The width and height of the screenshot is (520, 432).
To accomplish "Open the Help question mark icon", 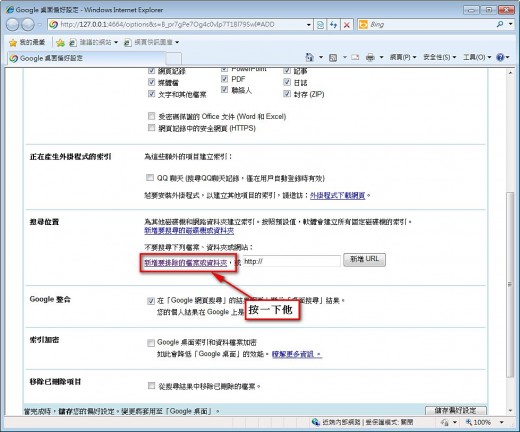I will click(x=500, y=57).
